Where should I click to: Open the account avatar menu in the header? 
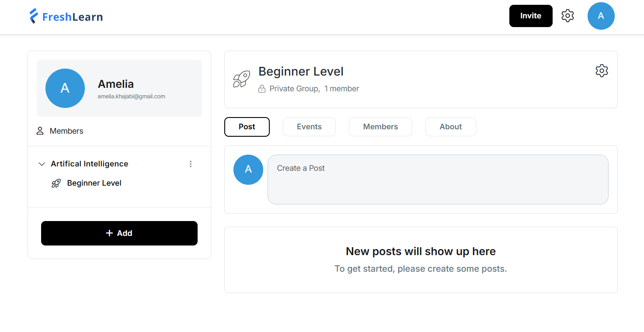[x=601, y=16]
